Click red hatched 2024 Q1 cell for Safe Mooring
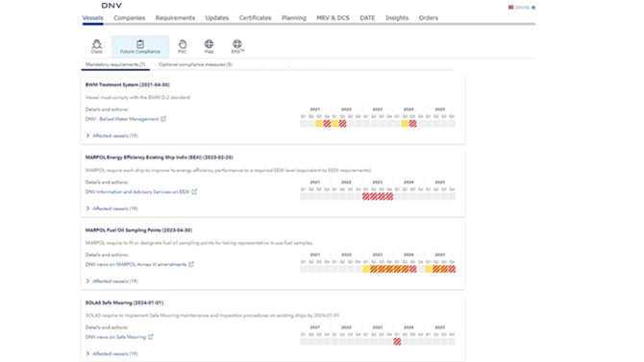This screenshot has height=362, width=644. [x=397, y=342]
